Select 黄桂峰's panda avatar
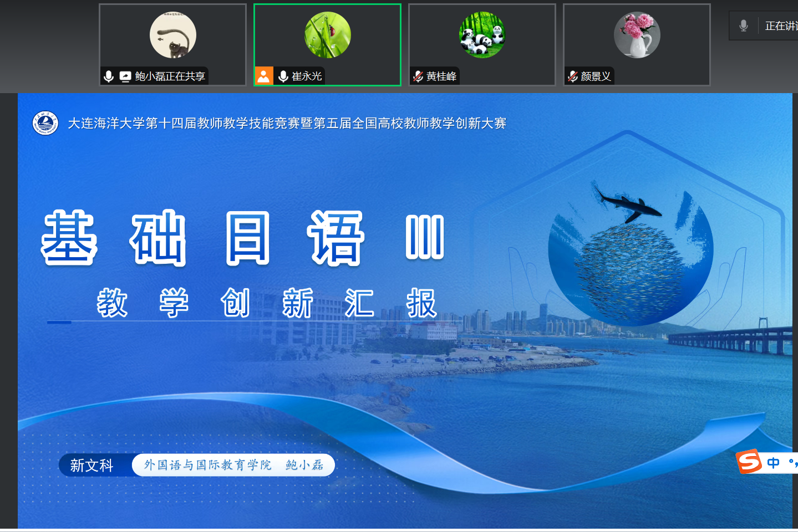Viewport: 798px width, 532px height. click(x=482, y=35)
